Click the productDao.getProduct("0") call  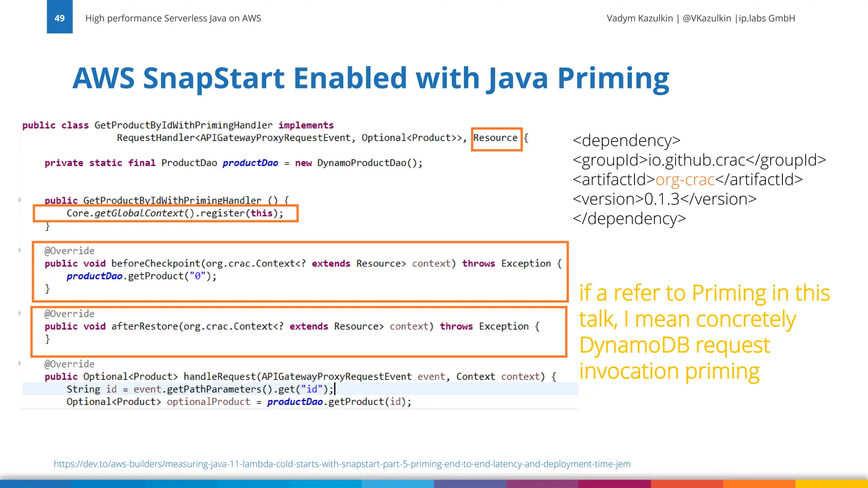click(141, 276)
